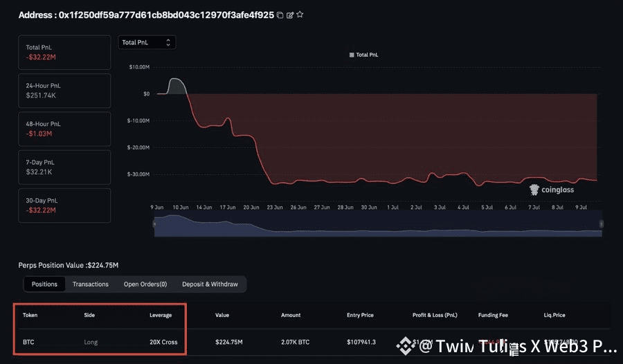Grab the left range slider handle
The image size is (623, 364).
[154, 224]
